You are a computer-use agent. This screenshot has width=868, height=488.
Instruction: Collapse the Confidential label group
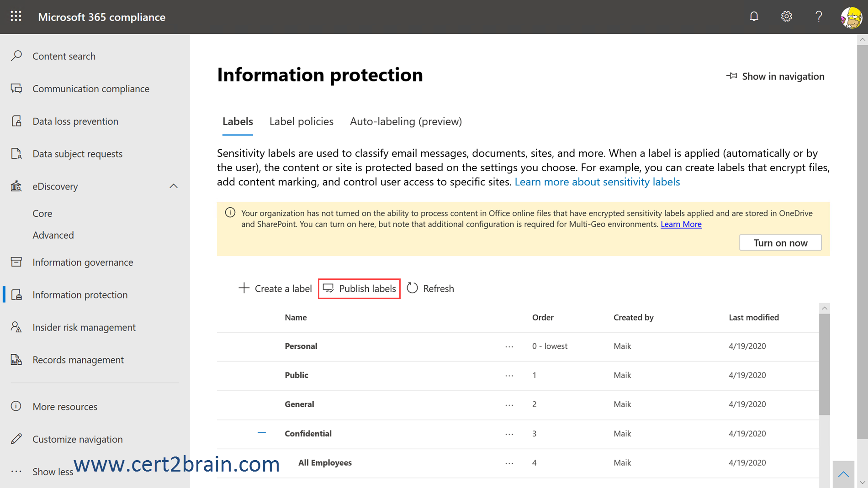point(261,432)
